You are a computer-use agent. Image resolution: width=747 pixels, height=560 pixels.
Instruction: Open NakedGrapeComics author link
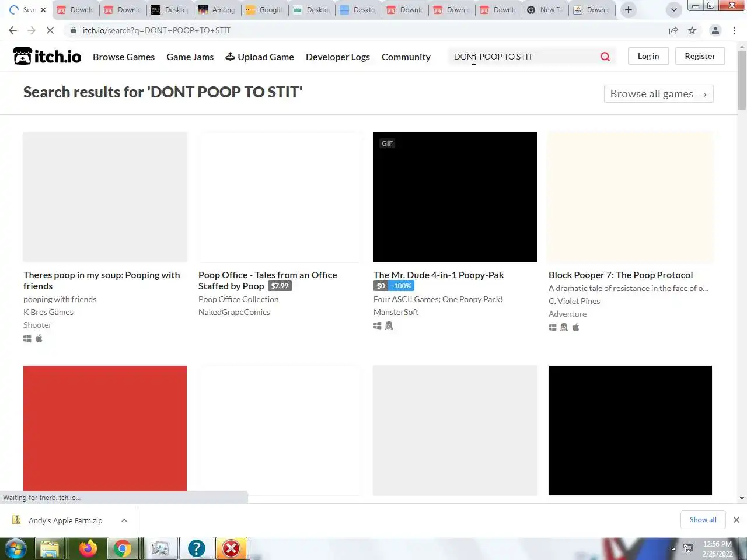[234, 312]
